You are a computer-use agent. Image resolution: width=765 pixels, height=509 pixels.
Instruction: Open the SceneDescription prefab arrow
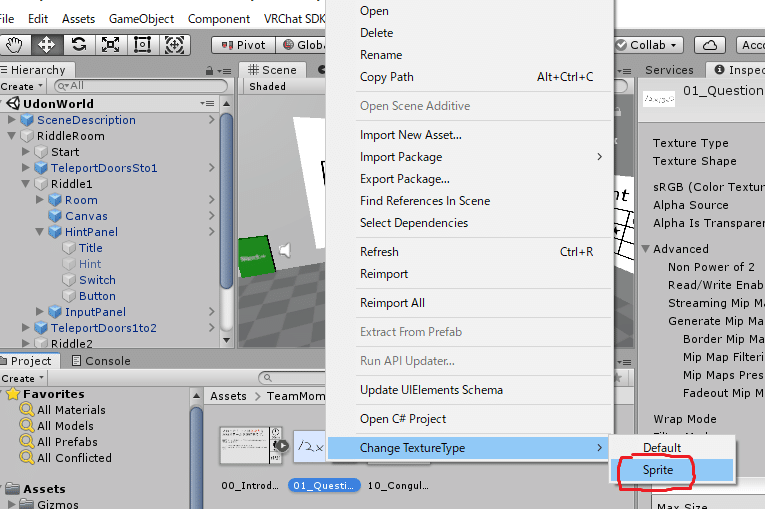click(211, 120)
